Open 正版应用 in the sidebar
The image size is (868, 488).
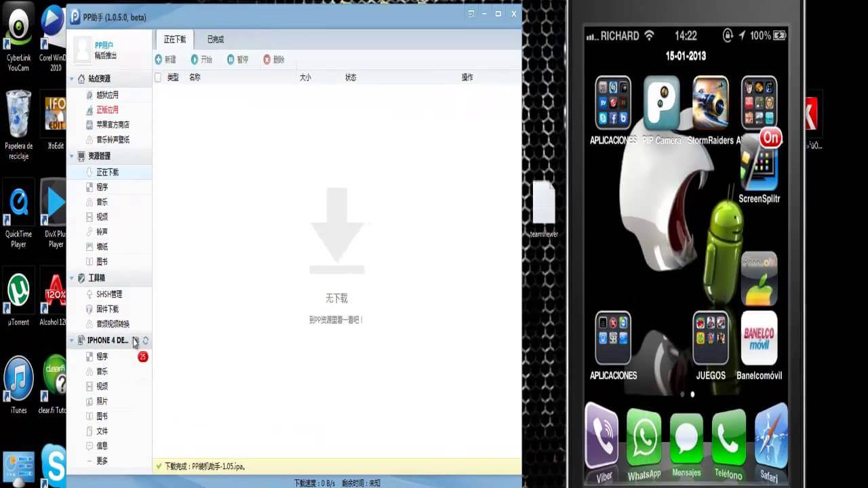point(108,110)
